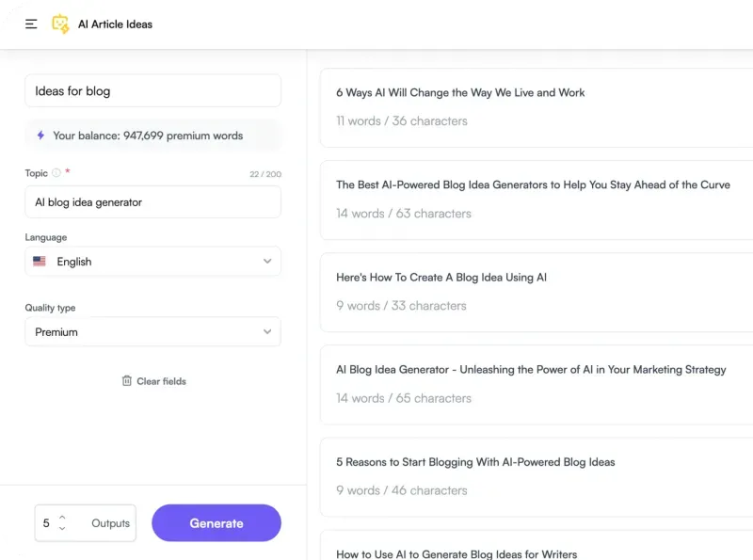753x560 pixels.
Task: Select the Best AI-Powered Blog Idea Generators result
Action: click(537, 200)
